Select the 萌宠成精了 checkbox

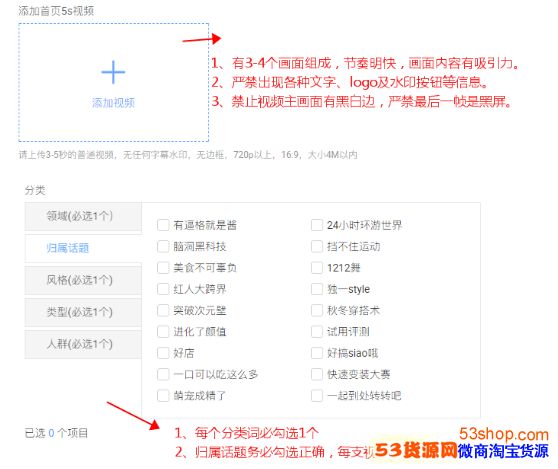pyautogui.click(x=163, y=396)
